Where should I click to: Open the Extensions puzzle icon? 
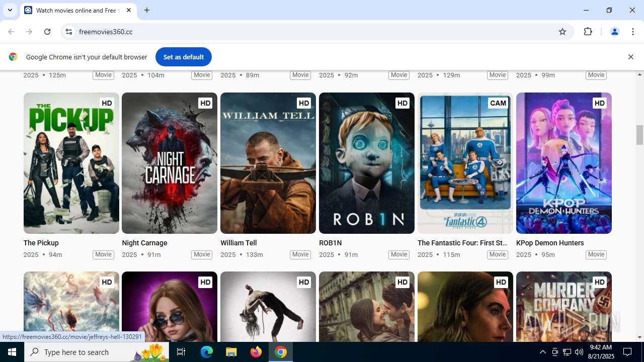(588, 32)
